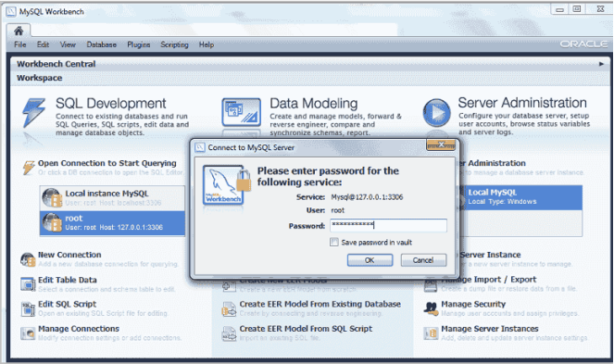Click the SQL Development lightning bolt icon
Image resolution: width=614 pixels, height=364 pixels.
(x=33, y=113)
